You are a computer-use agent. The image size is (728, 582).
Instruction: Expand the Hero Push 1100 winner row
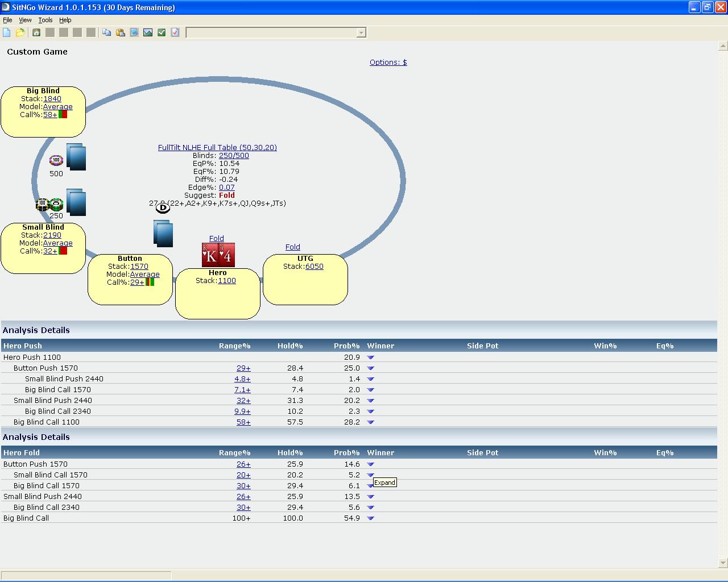tap(371, 357)
